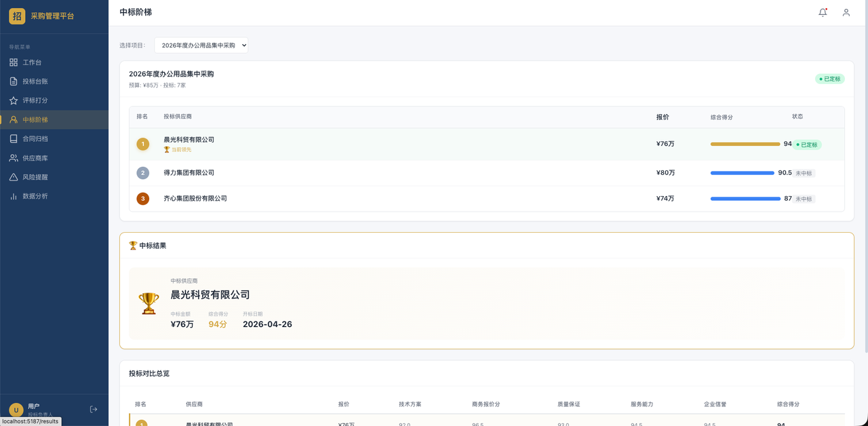Click the 招 platform logo icon
868x426 pixels.
point(17,16)
